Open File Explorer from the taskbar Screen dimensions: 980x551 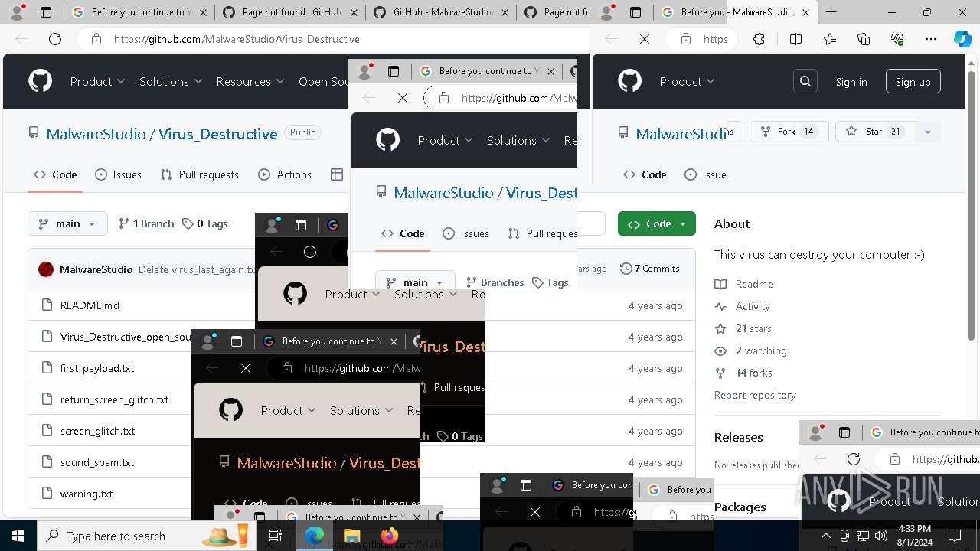351,536
